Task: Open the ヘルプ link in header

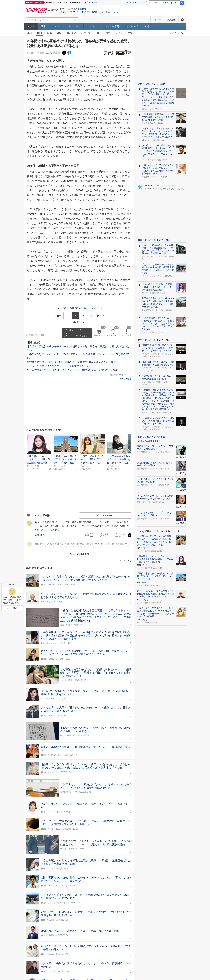Action: coord(143,3)
